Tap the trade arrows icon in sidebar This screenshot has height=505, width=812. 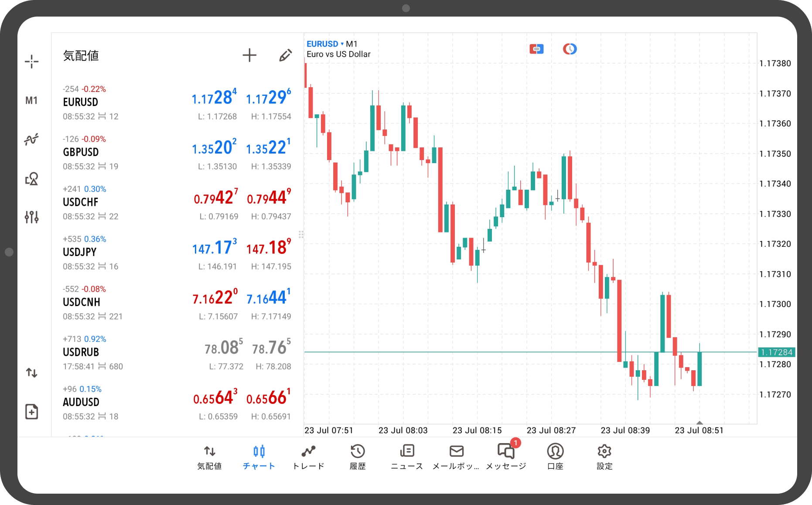(x=31, y=372)
